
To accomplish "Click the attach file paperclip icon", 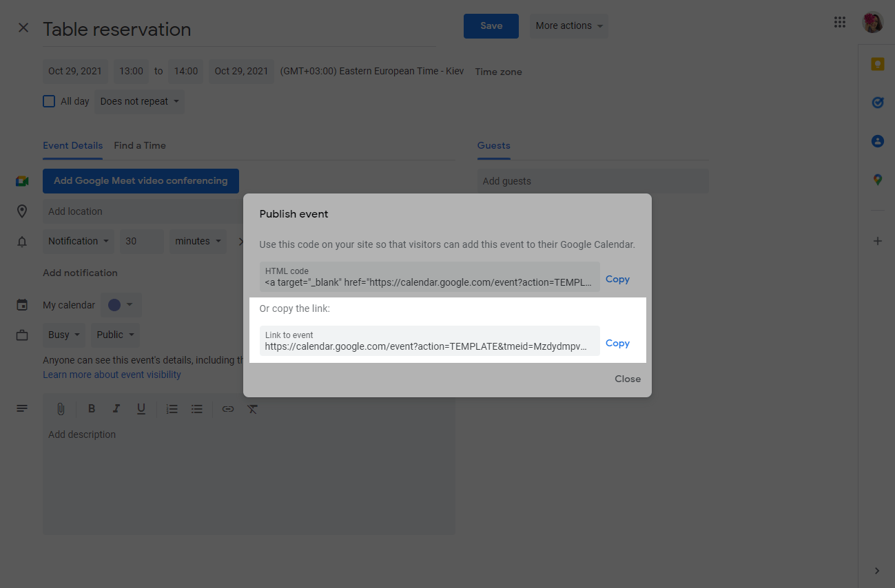I will [61, 409].
